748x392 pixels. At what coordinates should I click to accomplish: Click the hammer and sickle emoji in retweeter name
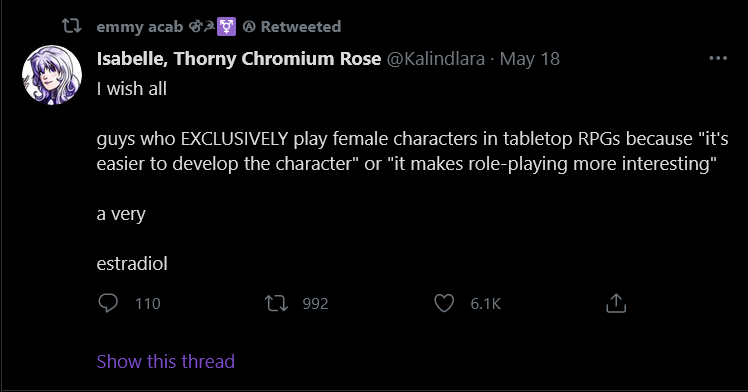coord(209,26)
